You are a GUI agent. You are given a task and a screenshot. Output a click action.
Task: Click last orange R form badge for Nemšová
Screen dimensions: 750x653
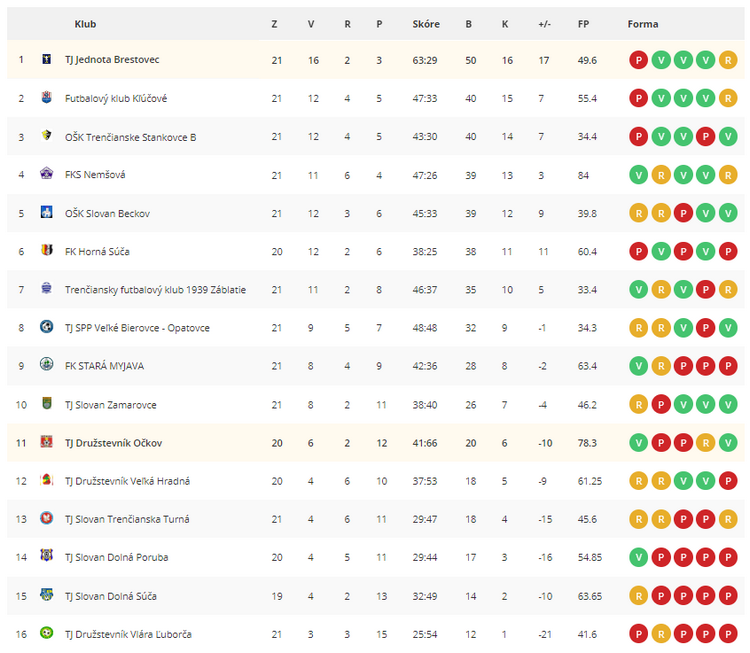point(728,175)
